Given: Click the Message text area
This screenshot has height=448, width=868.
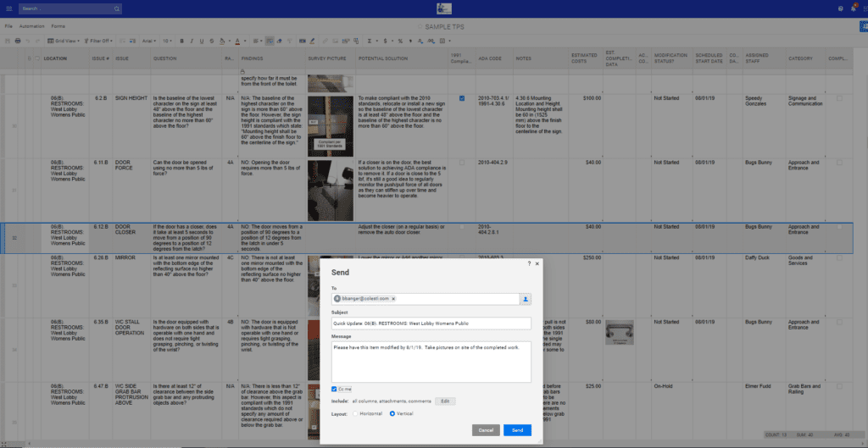Looking at the screenshot, I should click(x=431, y=362).
